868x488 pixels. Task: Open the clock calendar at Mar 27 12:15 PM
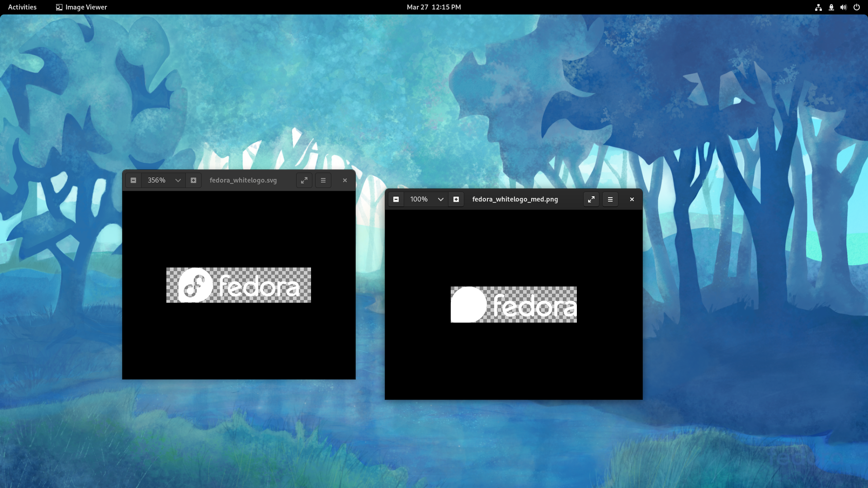(434, 7)
